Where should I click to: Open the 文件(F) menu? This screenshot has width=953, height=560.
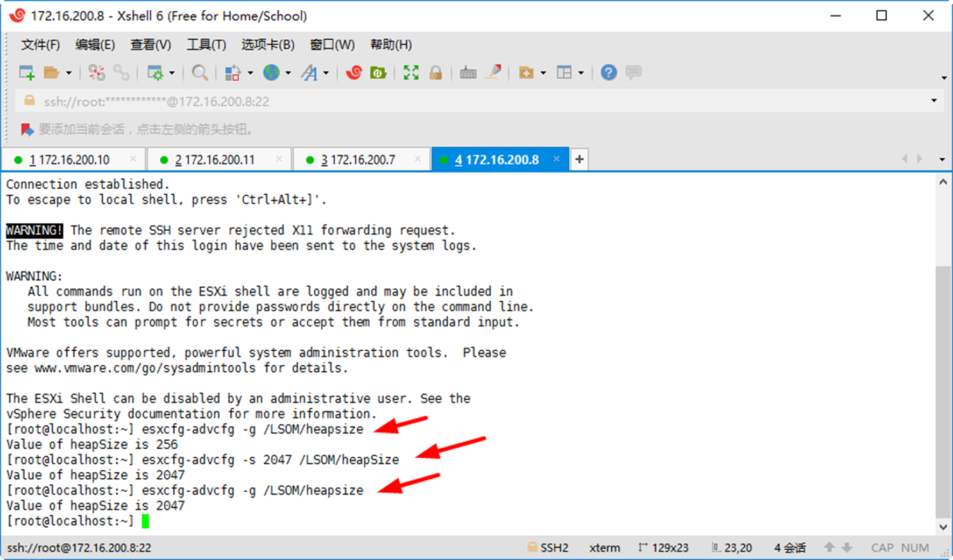point(40,45)
